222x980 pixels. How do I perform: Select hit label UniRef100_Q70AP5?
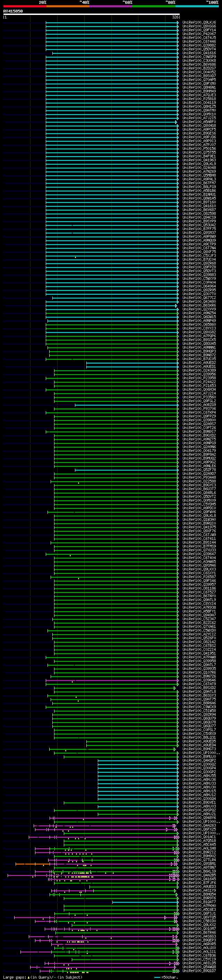(x=199, y=80)
